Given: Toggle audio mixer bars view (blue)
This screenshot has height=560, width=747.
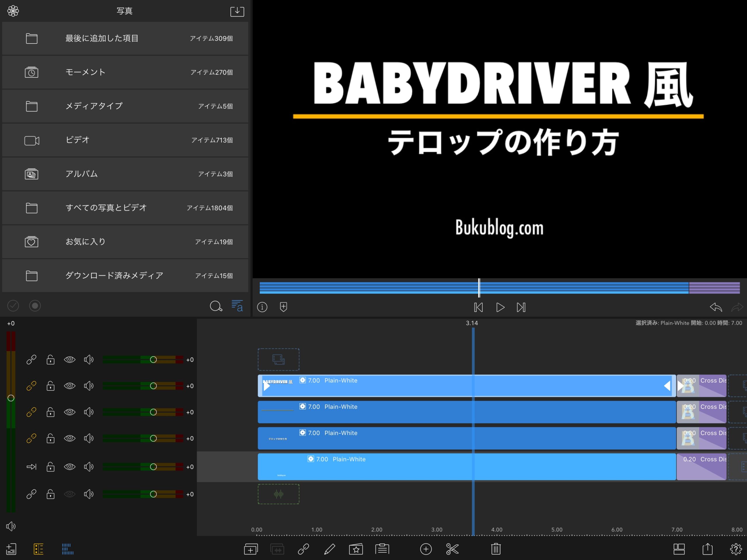Looking at the screenshot, I should (67, 549).
